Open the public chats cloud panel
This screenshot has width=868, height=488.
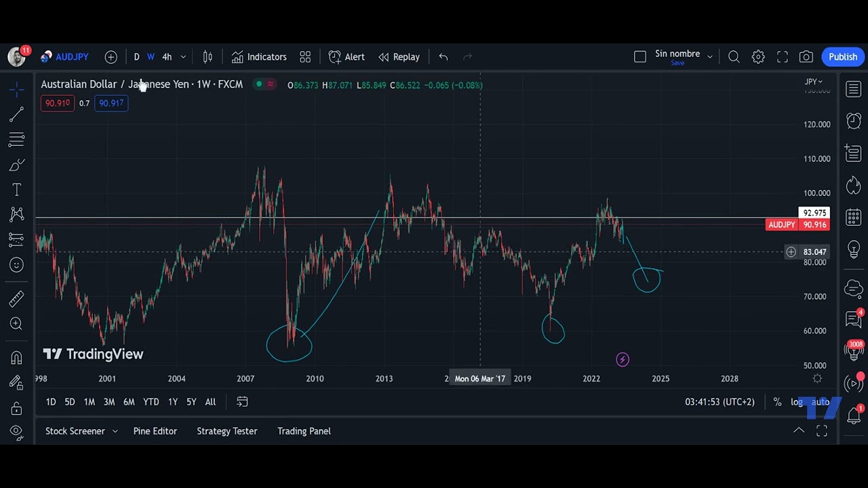854,288
